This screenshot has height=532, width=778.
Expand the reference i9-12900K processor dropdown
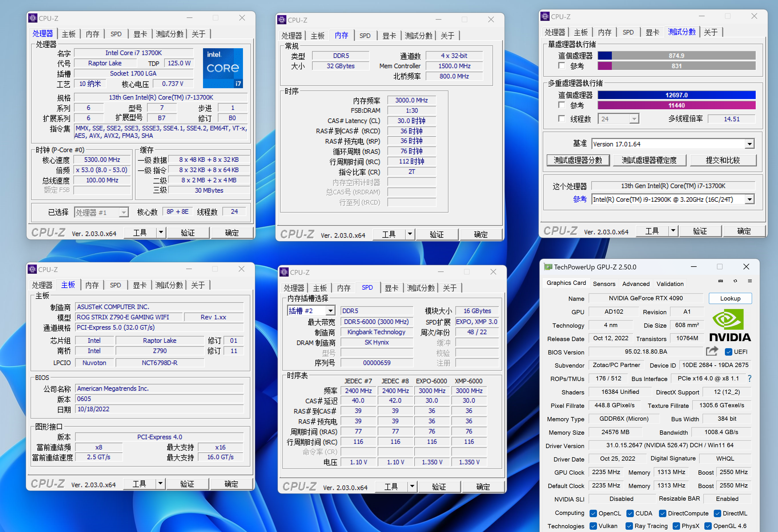[x=749, y=199]
